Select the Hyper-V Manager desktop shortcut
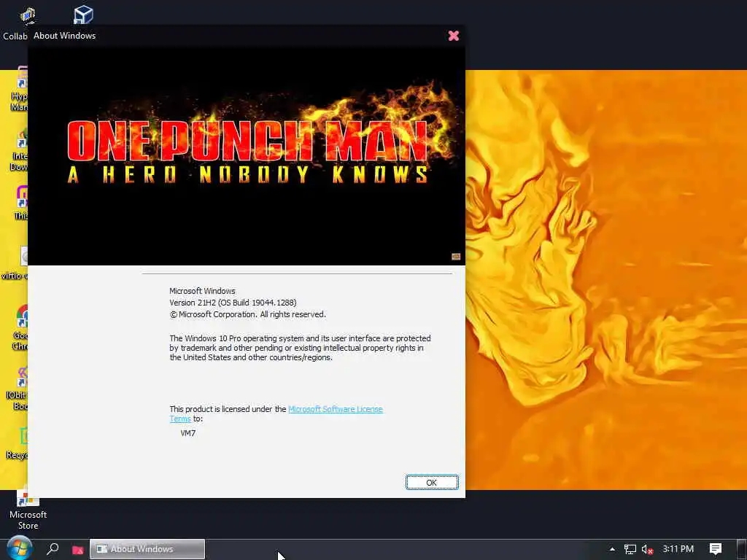Image resolution: width=747 pixels, height=560 pixels. 20,89
